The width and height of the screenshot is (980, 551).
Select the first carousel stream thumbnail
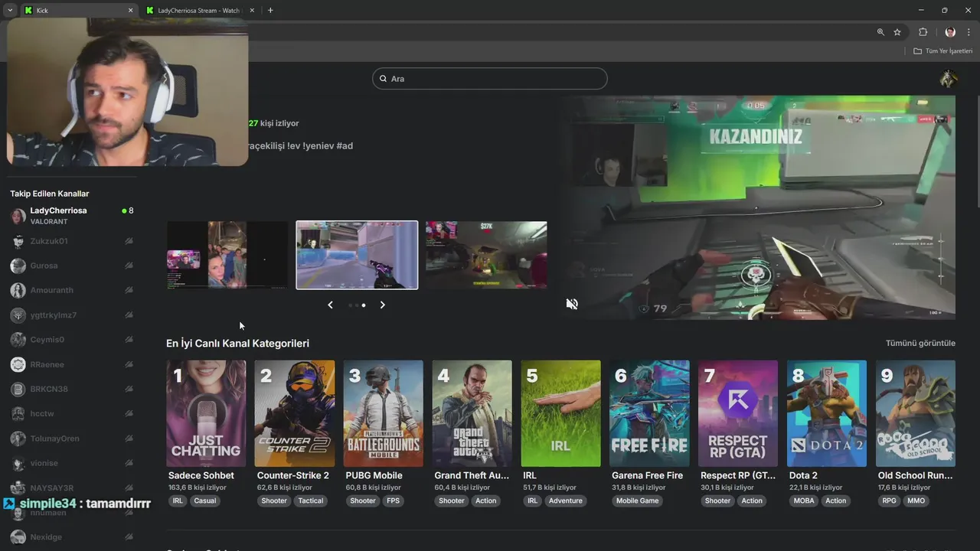point(227,255)
